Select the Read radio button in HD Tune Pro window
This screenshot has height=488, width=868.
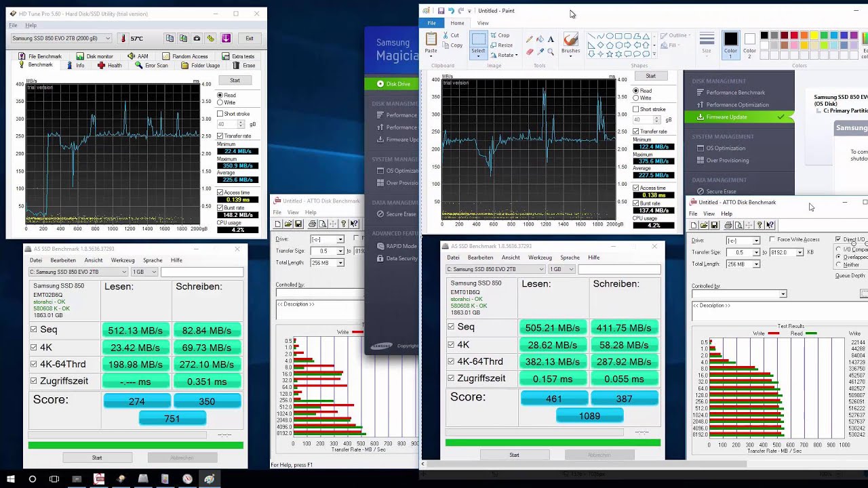coord(220,96)
